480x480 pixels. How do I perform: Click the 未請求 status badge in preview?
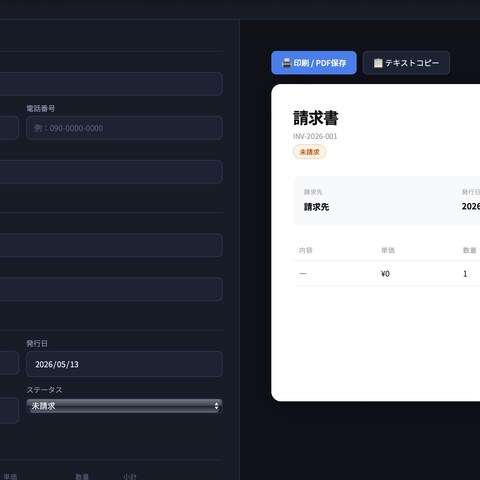pos(309,152)
